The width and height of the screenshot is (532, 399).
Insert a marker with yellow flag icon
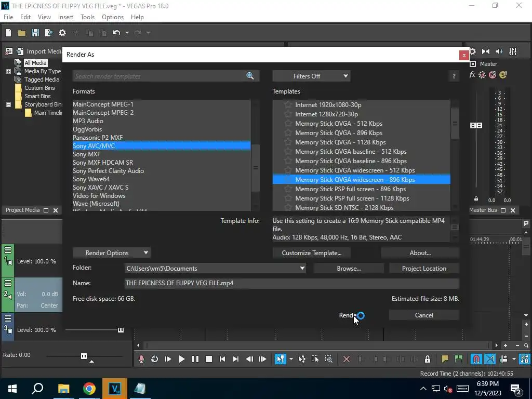[445, 359]
